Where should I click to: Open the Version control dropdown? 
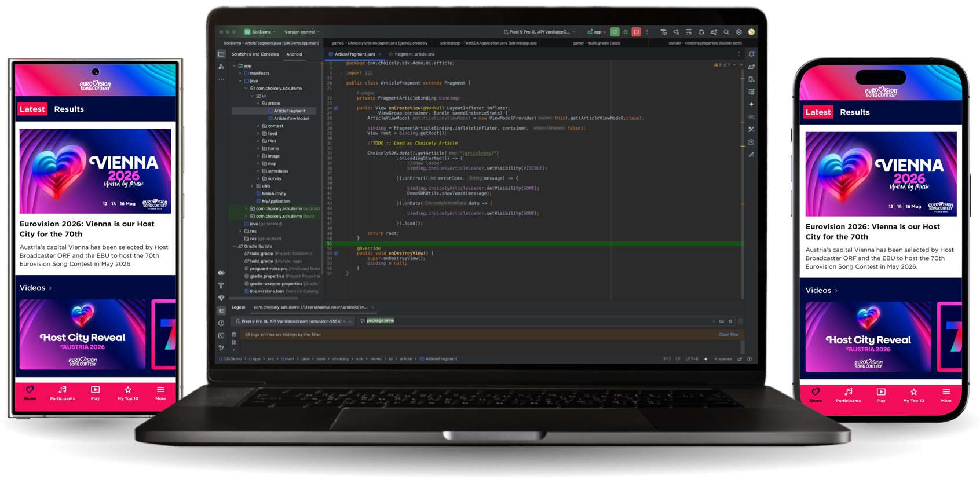coord(302,32)
